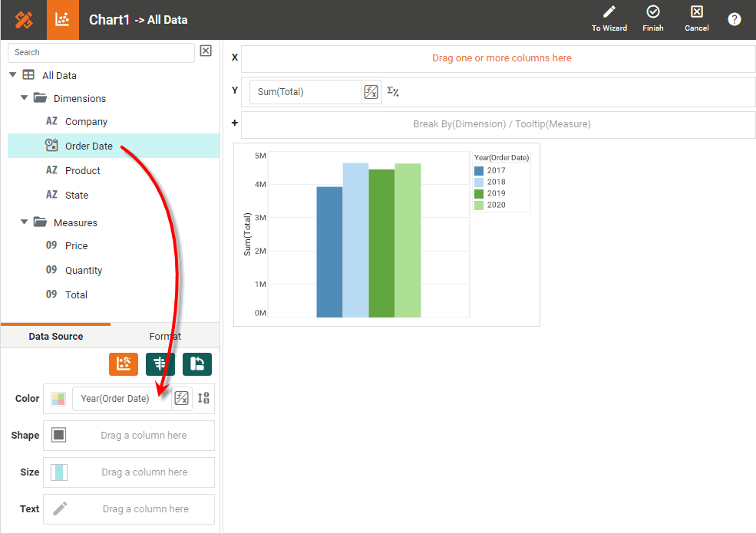Click the sigma percent aggregate icon
Image resolution: width=756 pixels, height=533 pixels.
(393, 92)
